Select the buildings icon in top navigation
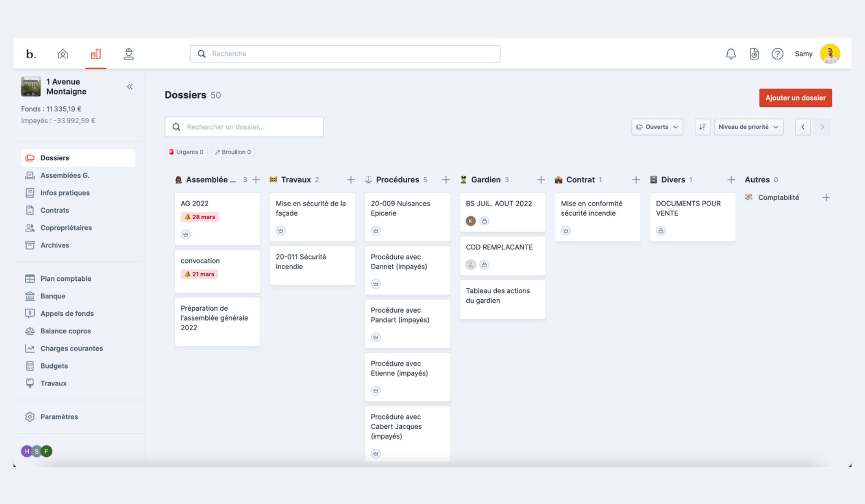865x504 pixels. 96,54
